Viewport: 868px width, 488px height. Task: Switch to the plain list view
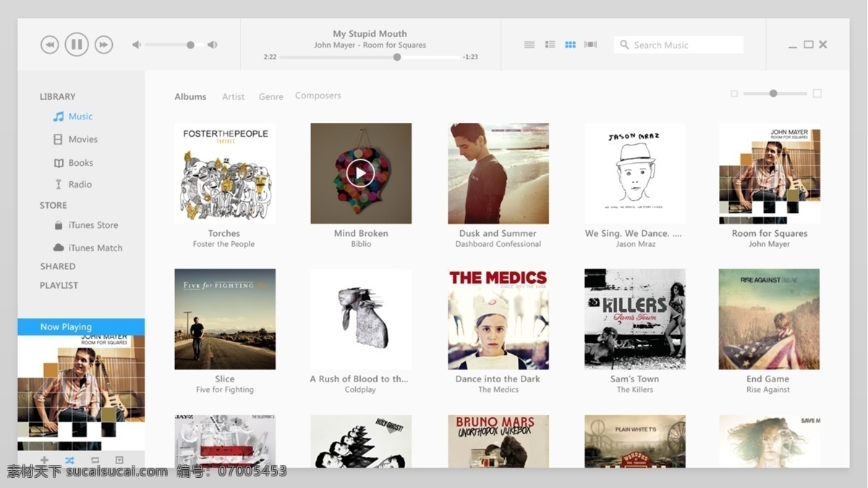click(529, 45)
